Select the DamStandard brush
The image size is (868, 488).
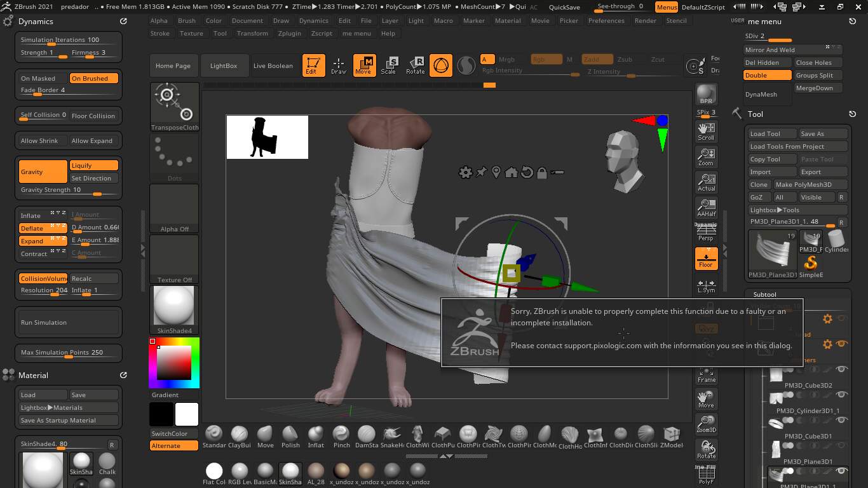click(367, 437)
